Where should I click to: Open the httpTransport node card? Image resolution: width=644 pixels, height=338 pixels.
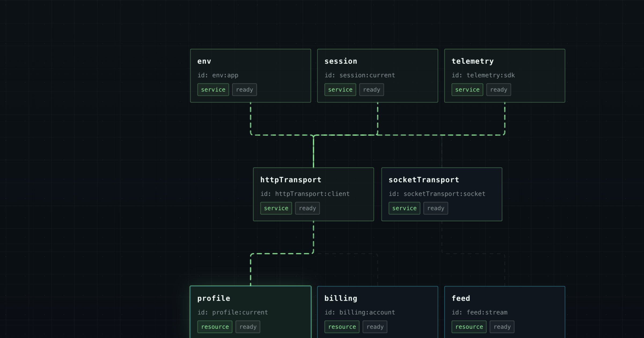(x=313, y=194)
